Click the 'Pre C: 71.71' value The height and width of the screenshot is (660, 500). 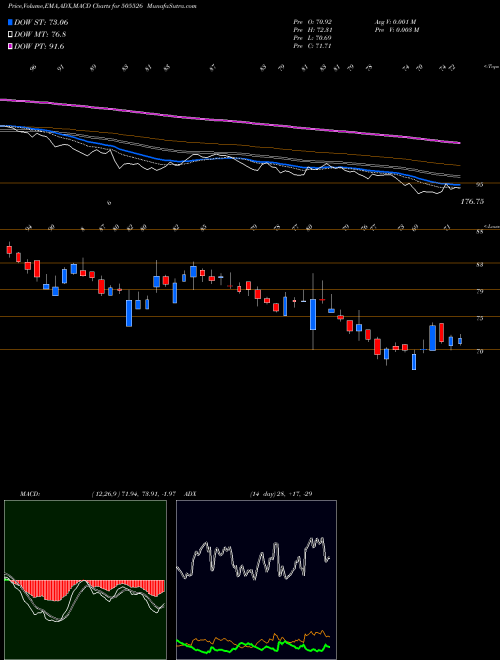[x=313, y=46]
